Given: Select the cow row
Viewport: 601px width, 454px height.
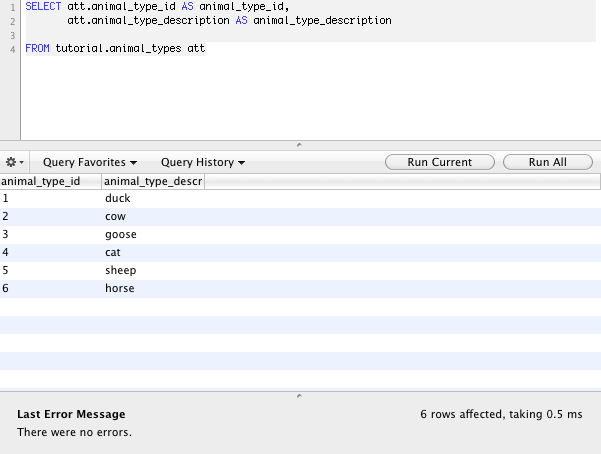Looking at the screenshot, I should tap(300, 217).
